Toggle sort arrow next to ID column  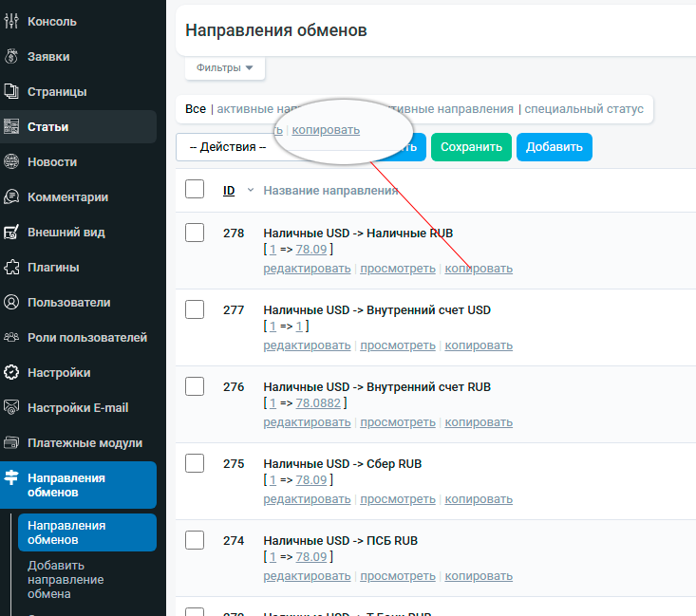[x=251, y=190]
